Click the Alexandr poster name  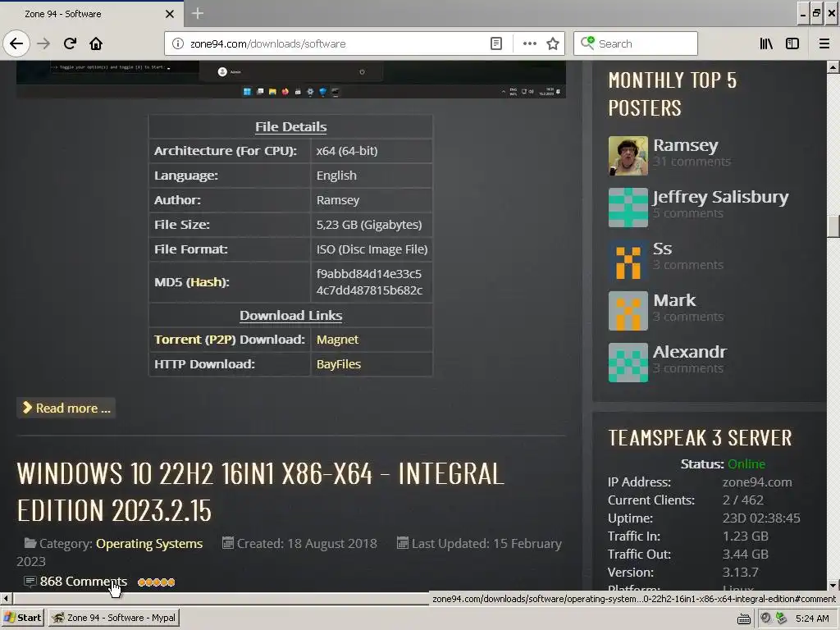pos(690,352)
